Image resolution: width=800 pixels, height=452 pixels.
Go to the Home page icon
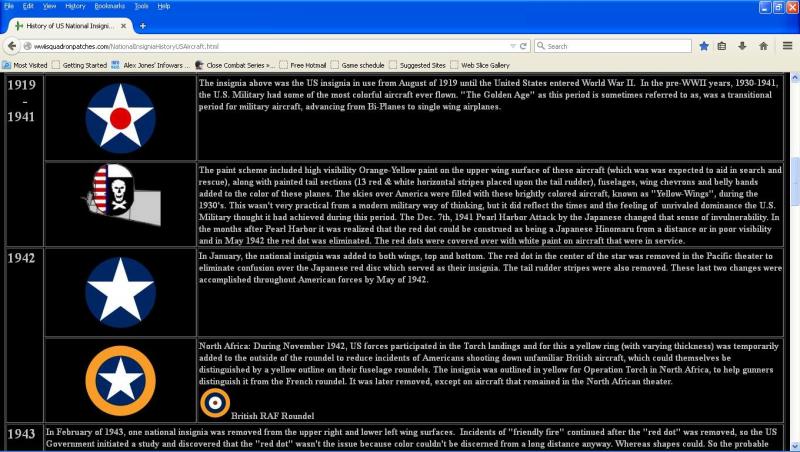click(x=763, y=46)
